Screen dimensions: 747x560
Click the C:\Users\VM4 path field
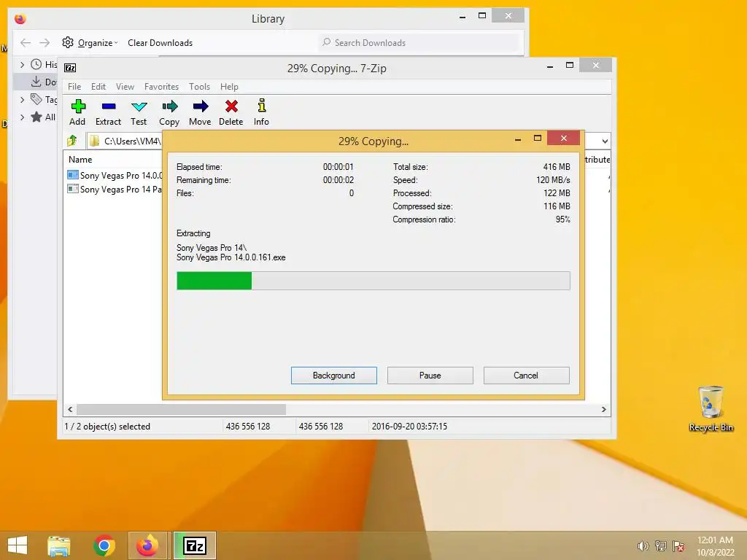[x=124, y=141]
